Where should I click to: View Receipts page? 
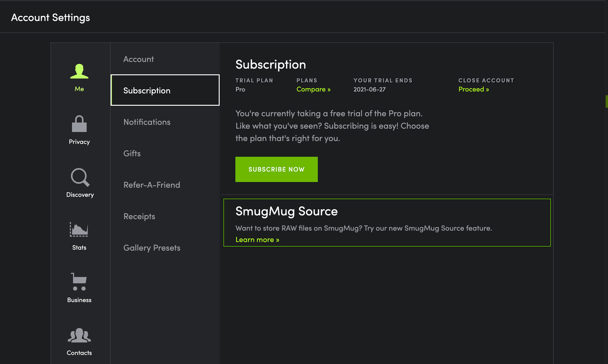point(165,216)
